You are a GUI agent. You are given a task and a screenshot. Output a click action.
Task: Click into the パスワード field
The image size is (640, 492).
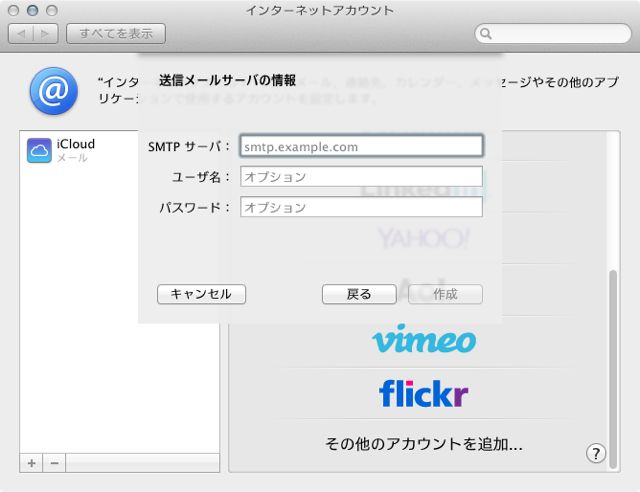coord(361,207)
